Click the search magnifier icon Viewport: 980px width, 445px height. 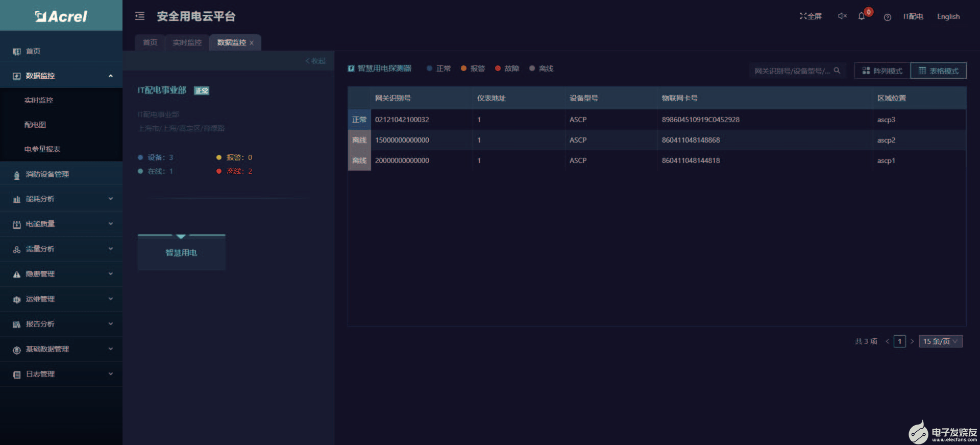coord(837,71)
